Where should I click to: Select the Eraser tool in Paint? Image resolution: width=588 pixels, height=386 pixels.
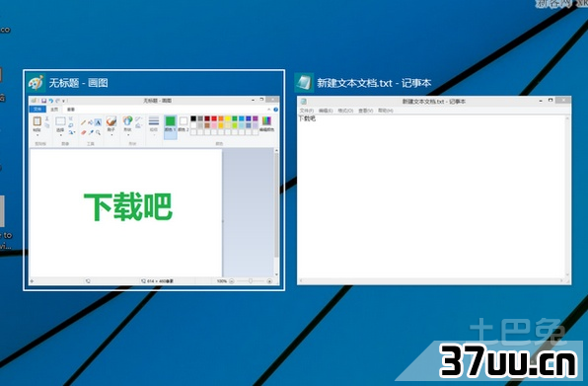tap(83, 132)
